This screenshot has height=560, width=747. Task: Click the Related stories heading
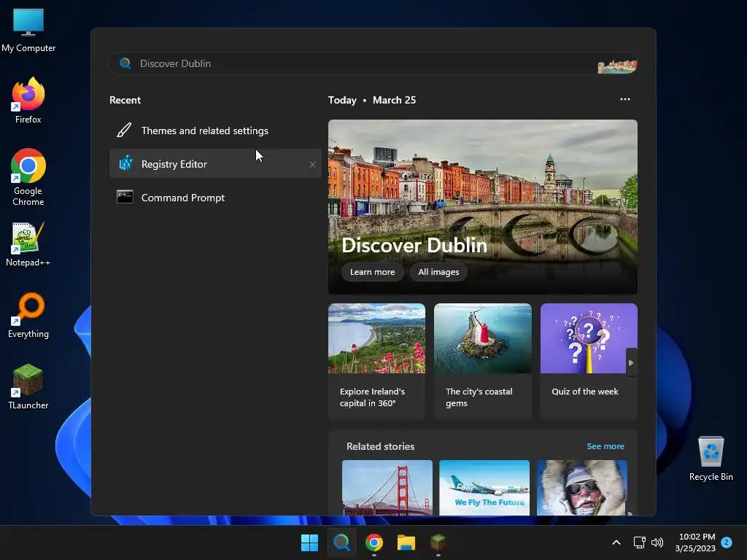381,446
